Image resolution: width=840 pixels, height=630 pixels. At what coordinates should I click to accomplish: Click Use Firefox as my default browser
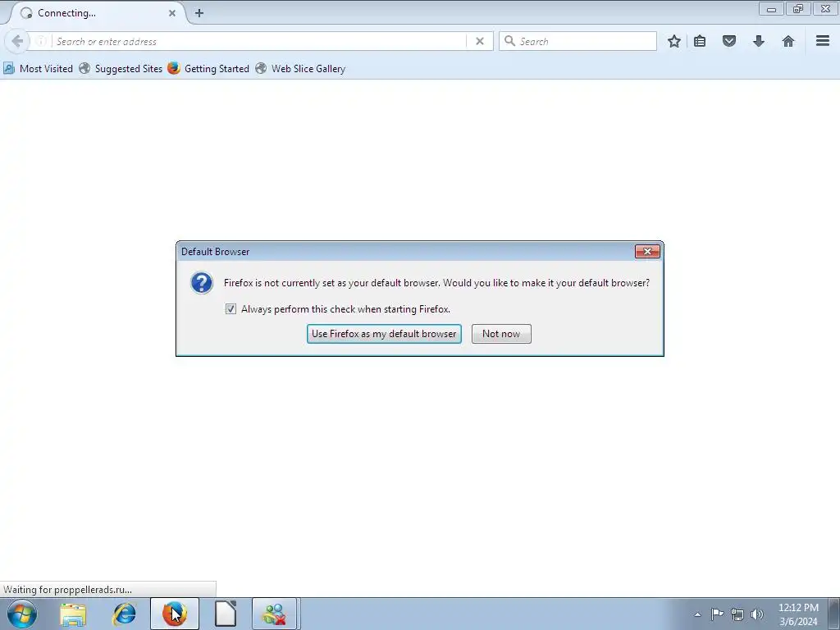pos(384,334)
